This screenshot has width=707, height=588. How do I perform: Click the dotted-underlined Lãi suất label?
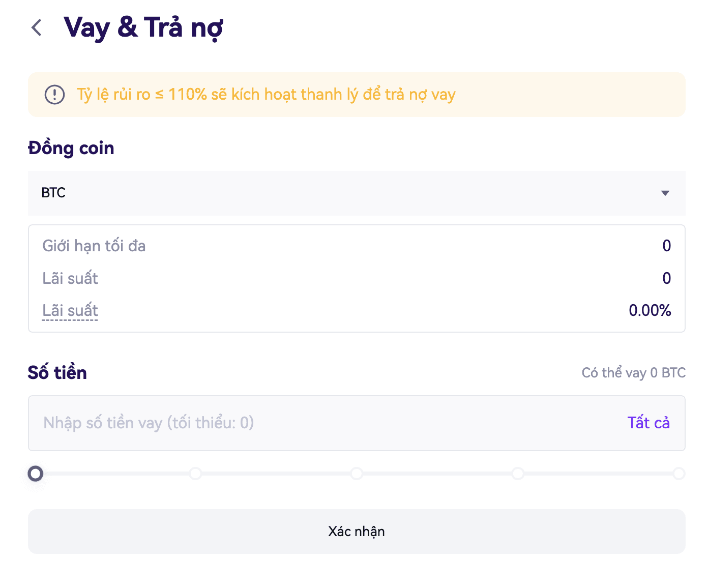pyautogui.click(x=70, y=311)
